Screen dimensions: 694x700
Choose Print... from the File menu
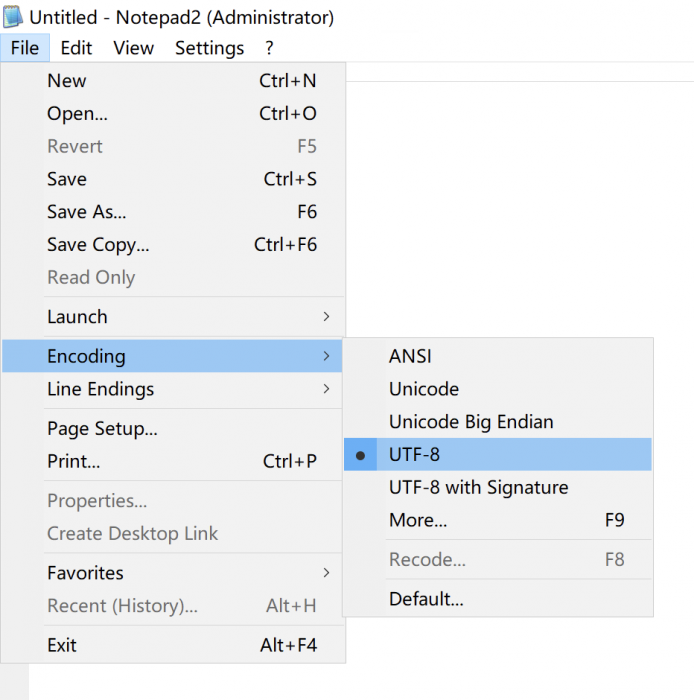point(173,461)
